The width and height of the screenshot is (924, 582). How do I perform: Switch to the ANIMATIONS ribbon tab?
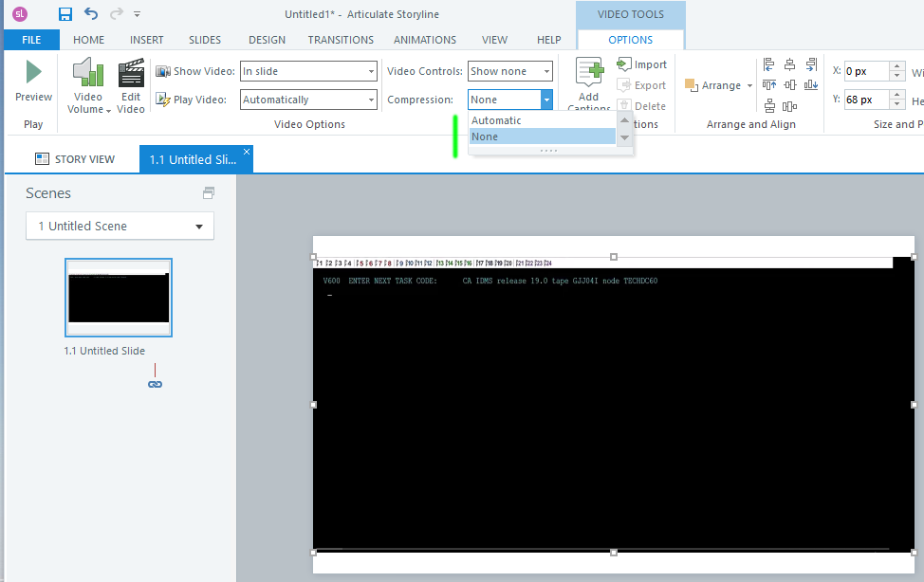pos(424,40)
